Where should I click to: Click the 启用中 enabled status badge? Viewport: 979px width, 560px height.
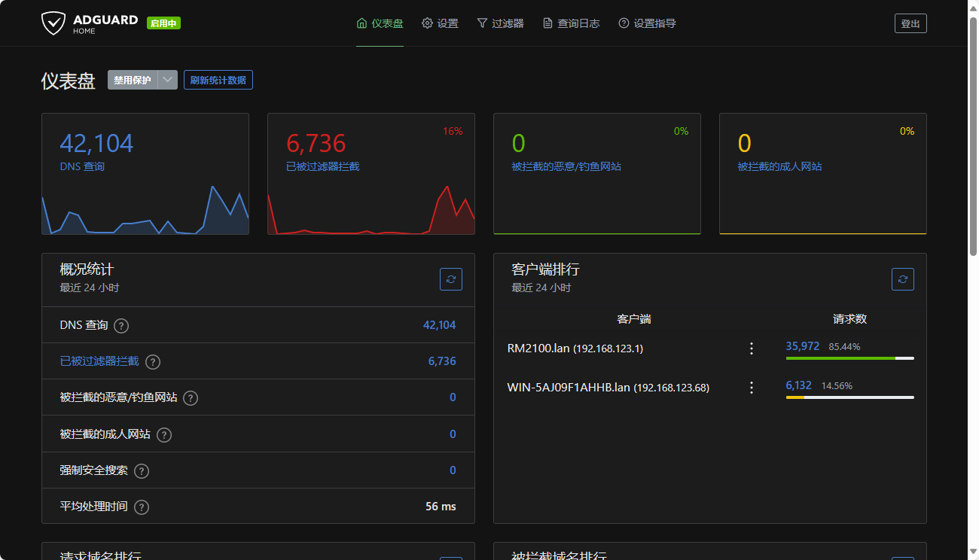(163, 23)
